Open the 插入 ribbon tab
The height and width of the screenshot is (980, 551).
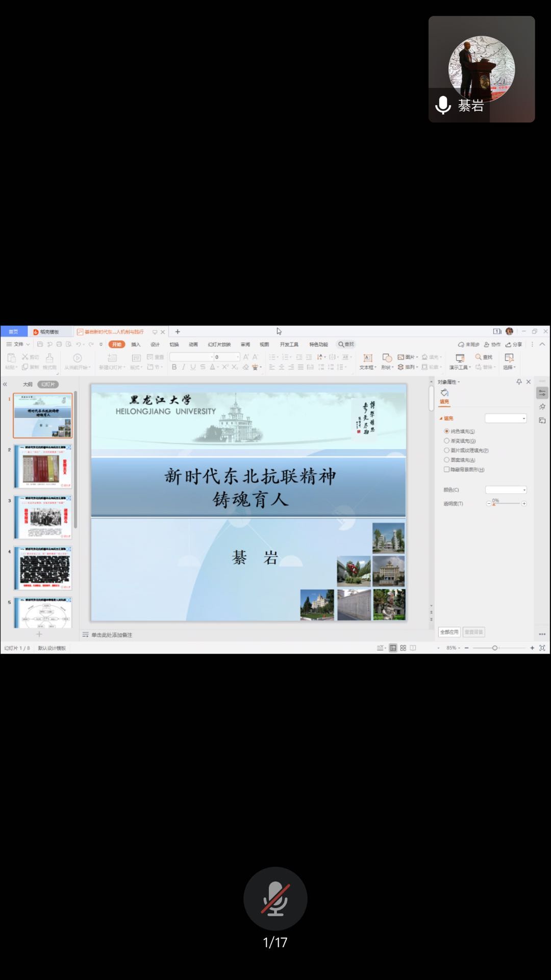click(136, 345)
